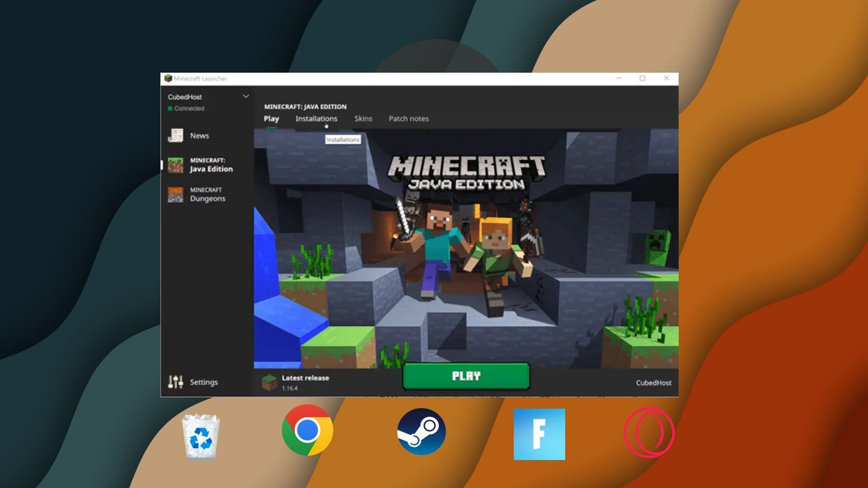Click the News newspaper icon in sidebar
The width and height of the screenshot is (868, 488).
pos(175,135)
